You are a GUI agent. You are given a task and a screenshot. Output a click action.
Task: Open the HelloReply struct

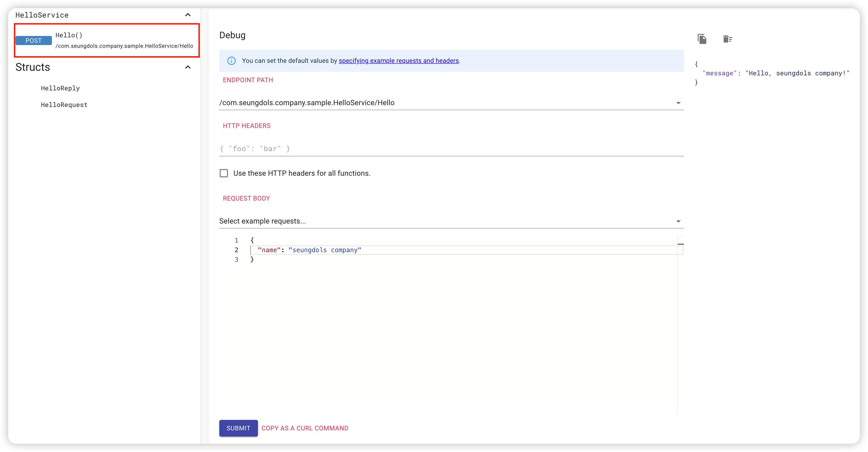coord(60,88)
